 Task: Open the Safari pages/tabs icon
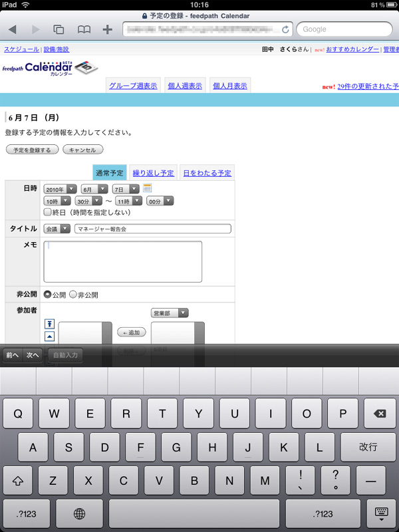pos(59,29)
